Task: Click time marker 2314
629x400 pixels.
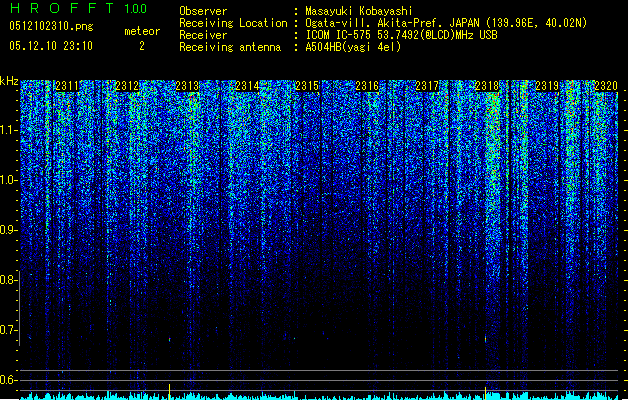Action: 247,86
